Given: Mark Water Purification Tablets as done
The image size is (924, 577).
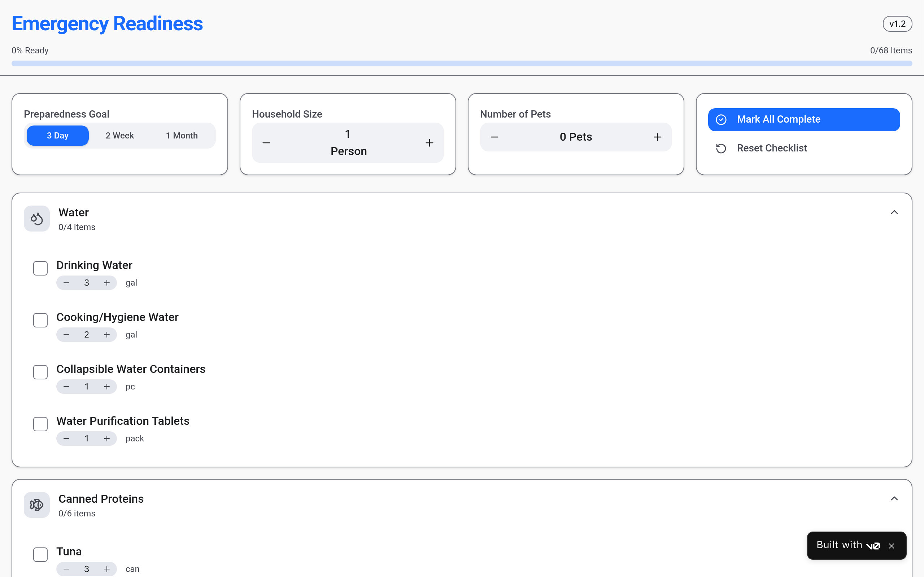Looking at the screenshot, I should [40, 424].
